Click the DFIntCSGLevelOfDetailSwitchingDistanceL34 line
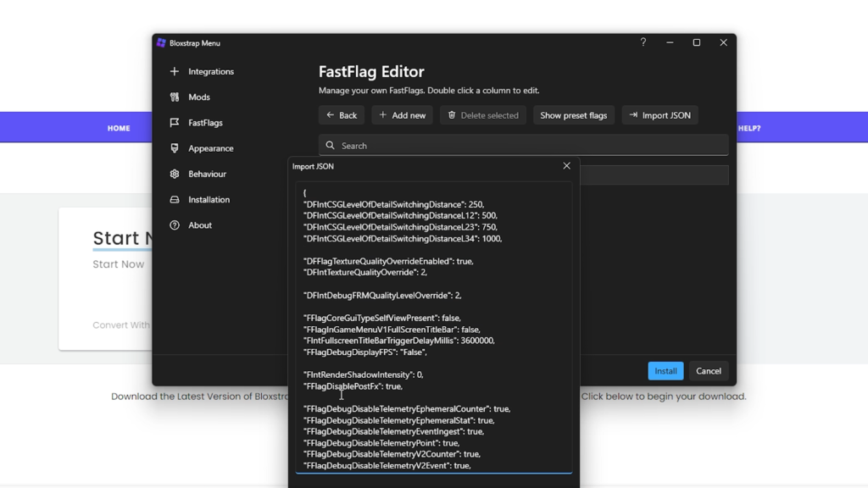 click(x=403, y=238)
